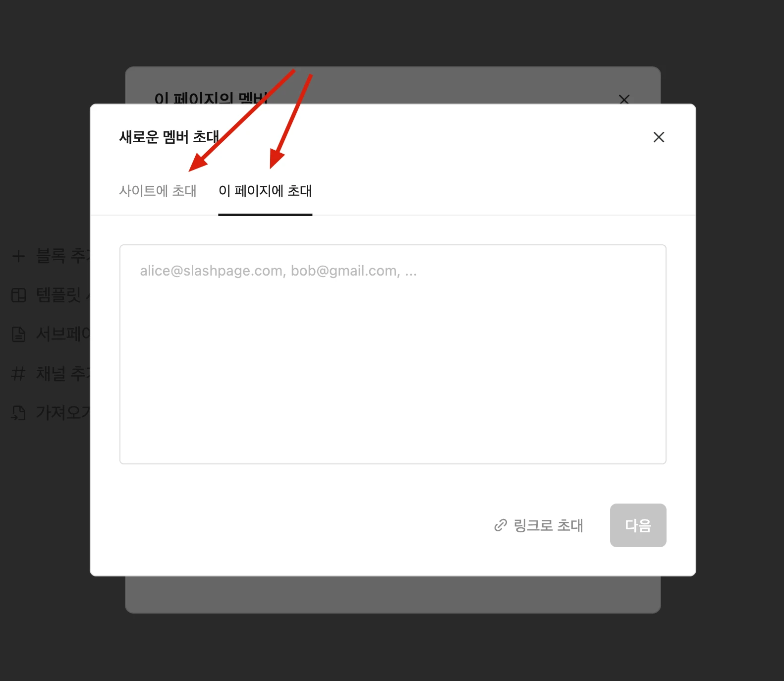The image size is (784, 681).
Task: Click the 템플릿 layout icon
Action: click(18, 295)
